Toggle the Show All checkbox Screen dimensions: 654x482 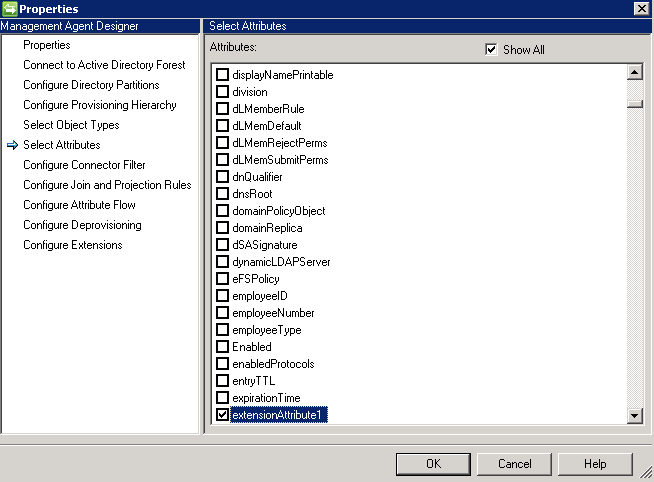point(491,50)
